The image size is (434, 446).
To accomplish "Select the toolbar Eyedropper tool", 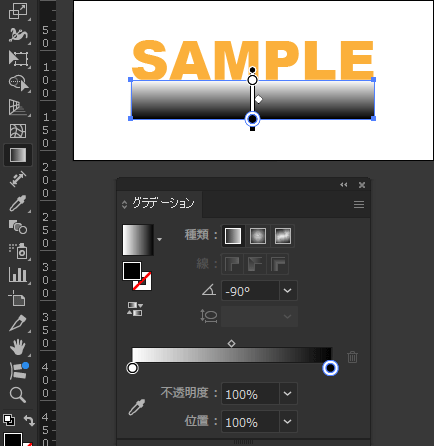I will coord(18,203).
